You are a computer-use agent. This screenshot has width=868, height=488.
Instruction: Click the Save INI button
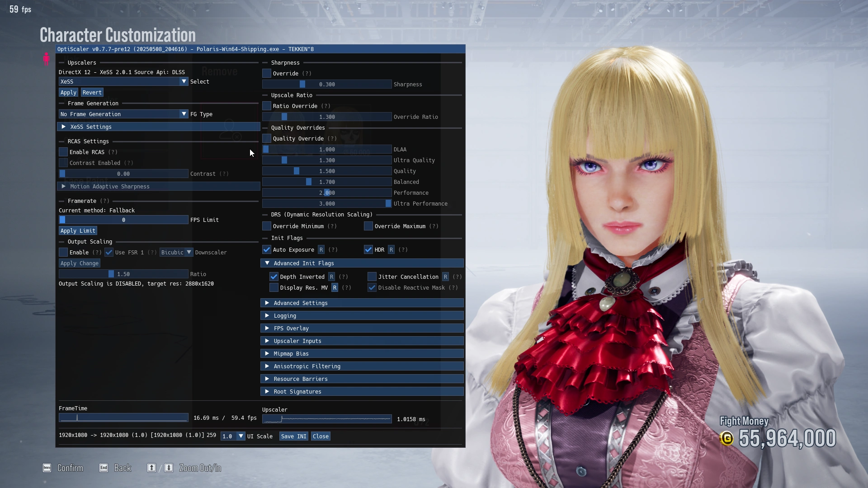pyautogui.click(x=294, y=436)
